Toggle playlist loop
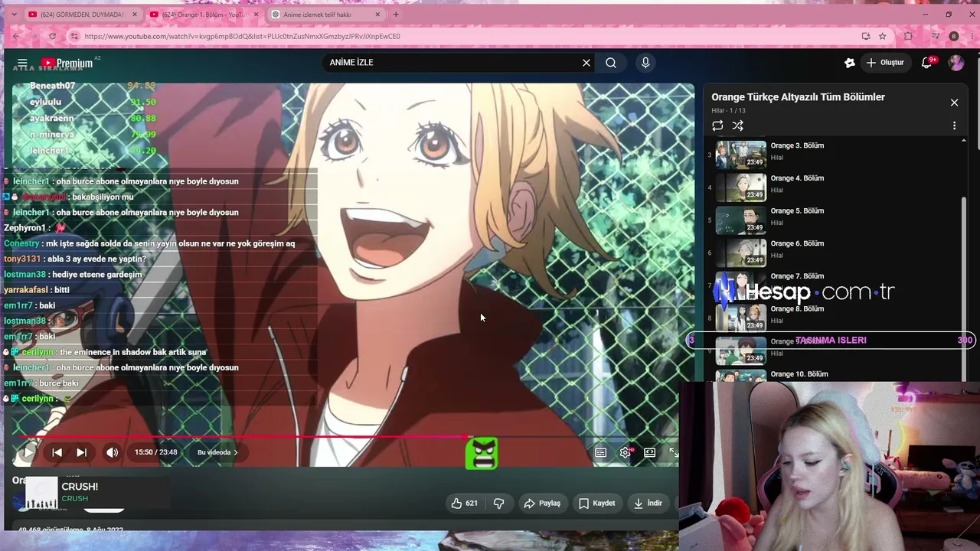This screenshot has height=551, width=980. point(717,126)
